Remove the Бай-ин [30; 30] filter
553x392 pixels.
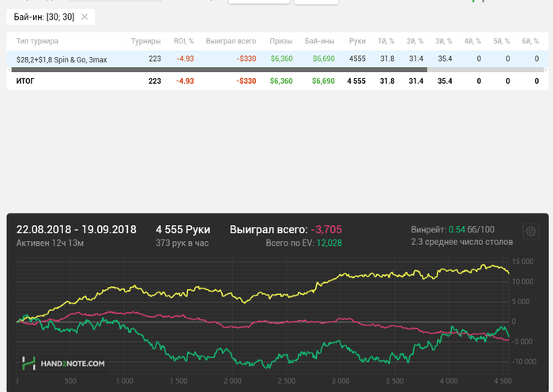pyautogui.click(x=85, y=17)
